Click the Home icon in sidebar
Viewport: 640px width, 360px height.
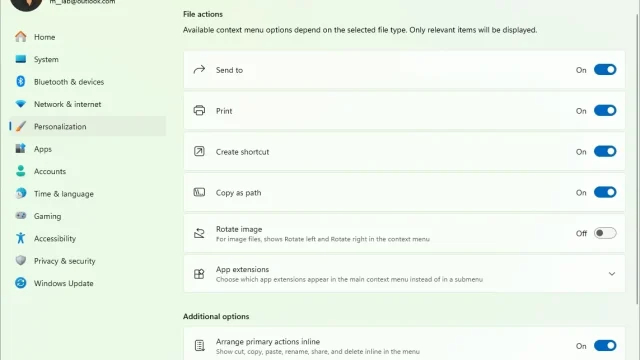(20, 37)
